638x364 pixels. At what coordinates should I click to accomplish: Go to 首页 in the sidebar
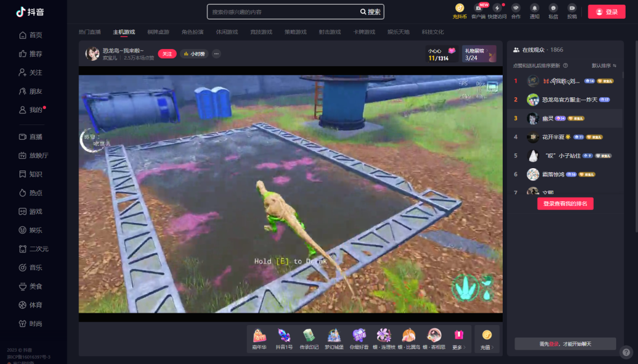click(x=31, y=35)
